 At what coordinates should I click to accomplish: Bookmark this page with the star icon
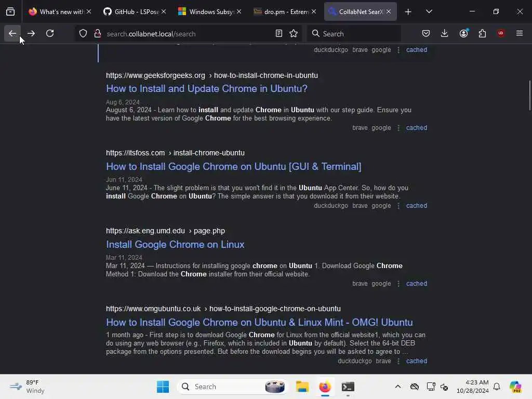tap(294, 33)
